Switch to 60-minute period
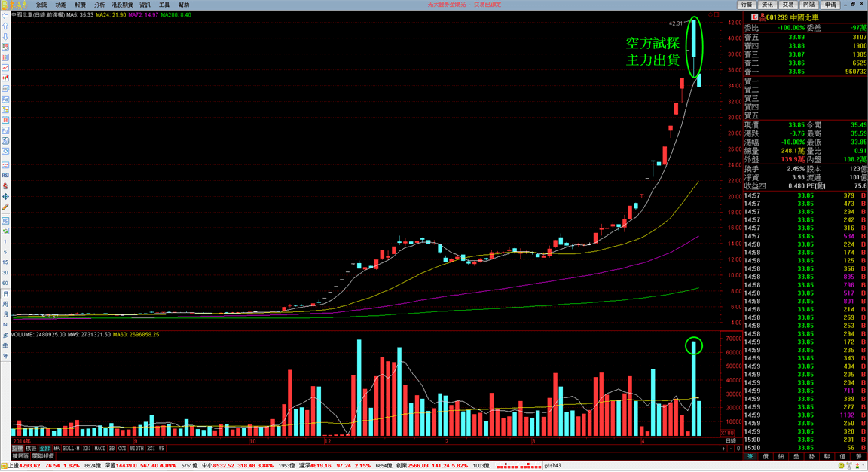868x472 pixels. click(5, 283)
